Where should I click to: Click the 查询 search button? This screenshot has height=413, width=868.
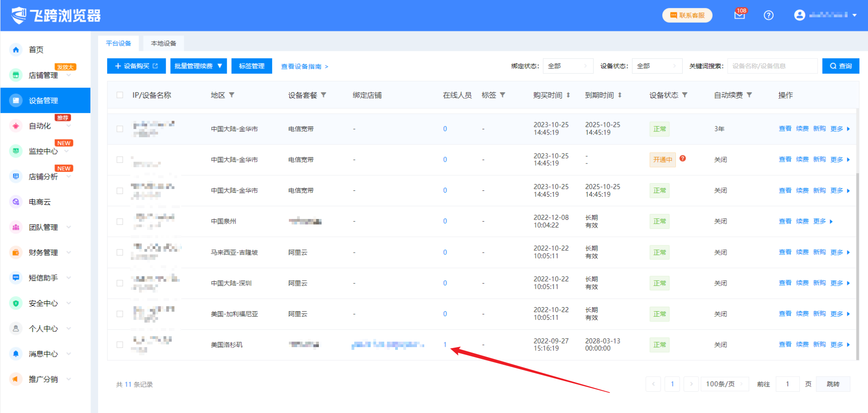(840, 66)
